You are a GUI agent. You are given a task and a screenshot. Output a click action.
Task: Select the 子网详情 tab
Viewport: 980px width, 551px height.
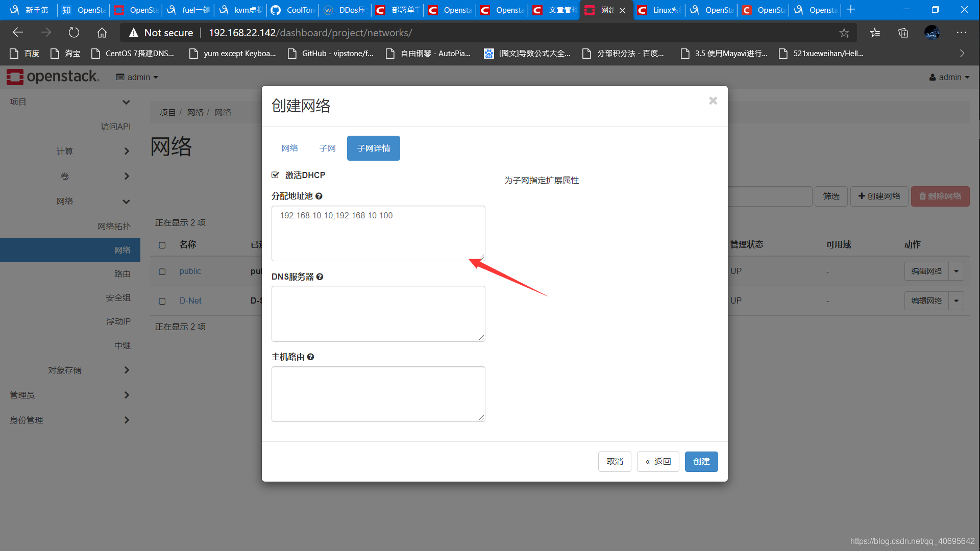pos(374,148)
